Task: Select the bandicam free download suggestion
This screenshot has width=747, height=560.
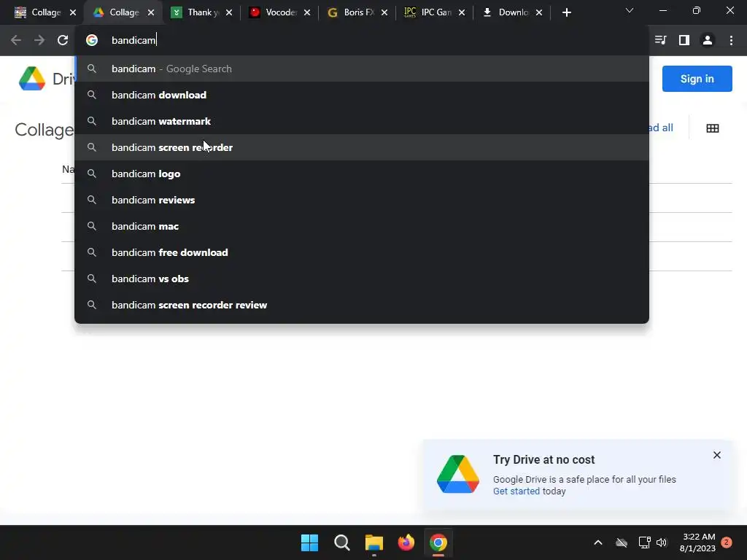Action: (x=362, y=252)
